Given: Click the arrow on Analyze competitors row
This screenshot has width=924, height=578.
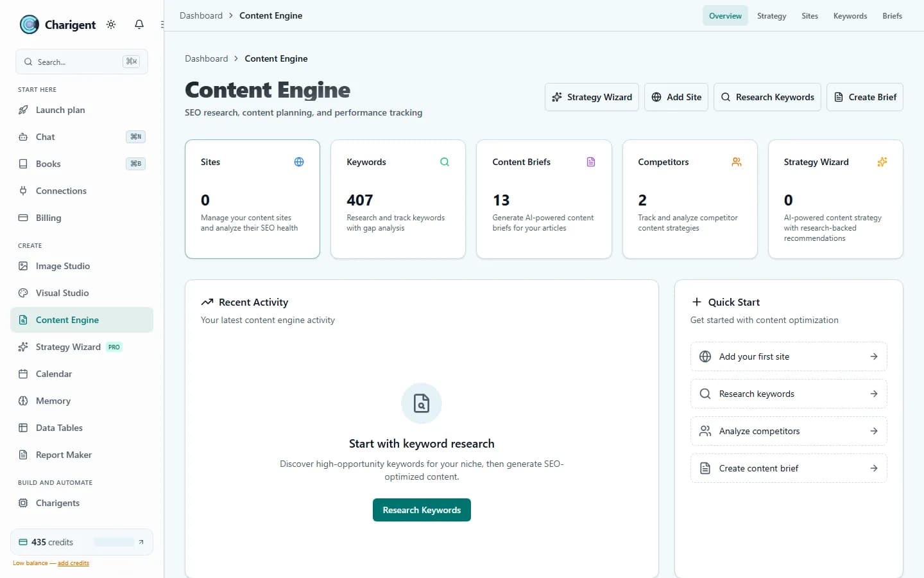Looking at the screenshot, I should pos(874,431).
